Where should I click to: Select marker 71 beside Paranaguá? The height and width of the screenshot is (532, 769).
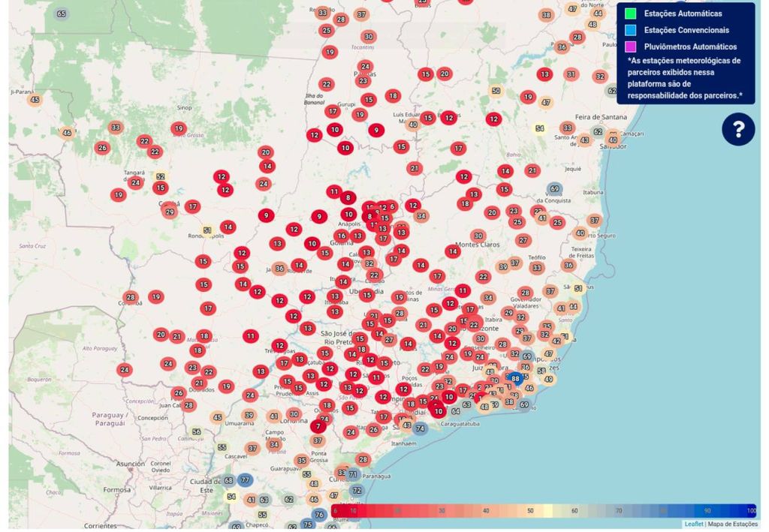click(x=352, y=474)
